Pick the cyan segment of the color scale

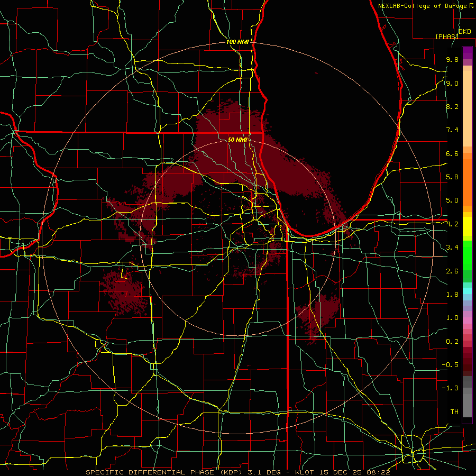point(467,291)
